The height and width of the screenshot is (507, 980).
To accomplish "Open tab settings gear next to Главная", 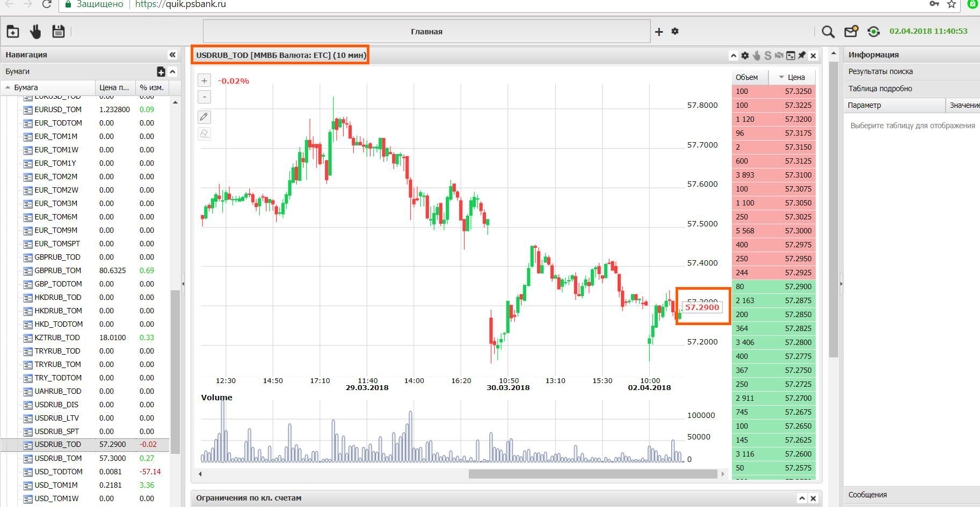I will [x=675, y=31].
